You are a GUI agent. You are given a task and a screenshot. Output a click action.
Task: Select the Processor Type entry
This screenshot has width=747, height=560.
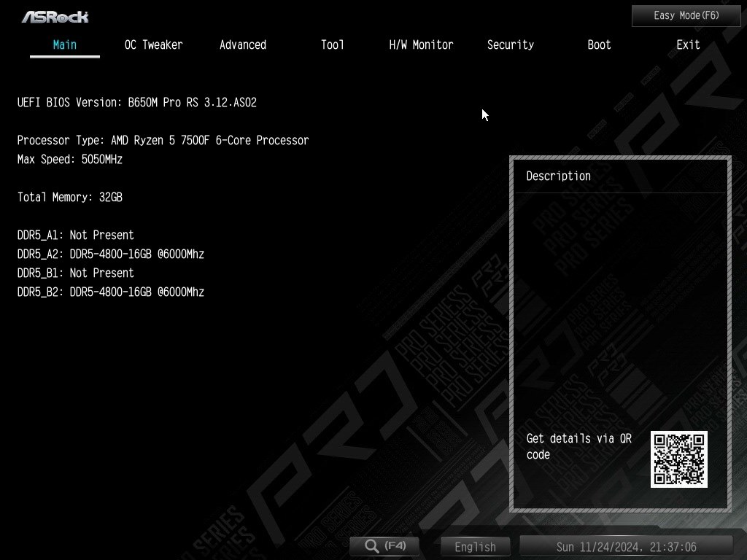163,141
